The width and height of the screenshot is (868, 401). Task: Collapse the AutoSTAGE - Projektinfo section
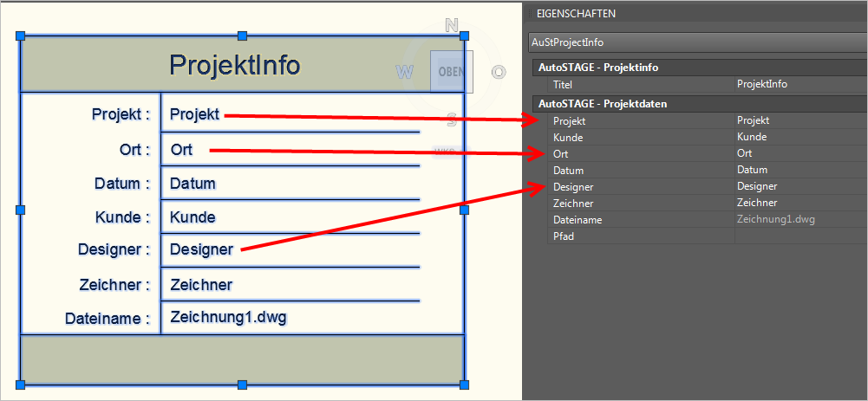click(x=597, y=68)
